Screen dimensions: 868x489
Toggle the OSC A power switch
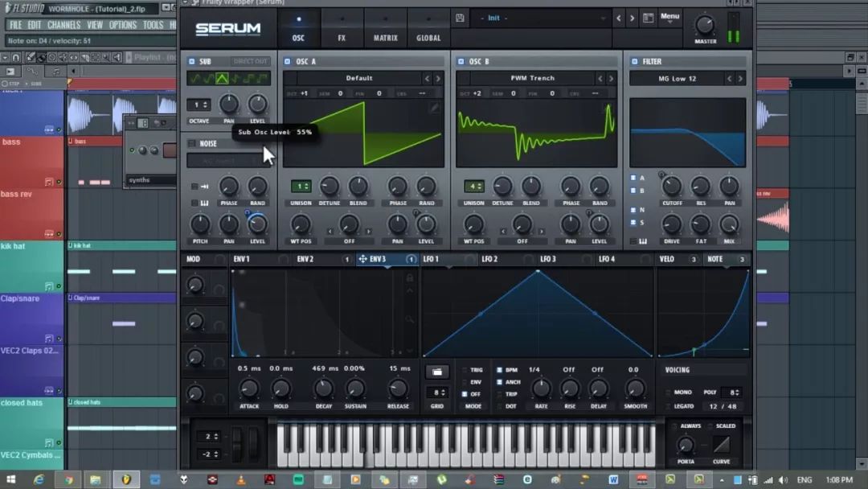click(x=288, y=61)
